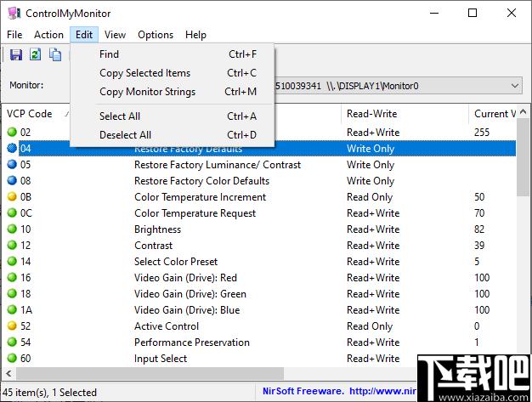Image resolution: width=532 pixels, height=402 pixels.
Task: Click the vertical scrollbar thumb
Action: click(x=523, y=157)
